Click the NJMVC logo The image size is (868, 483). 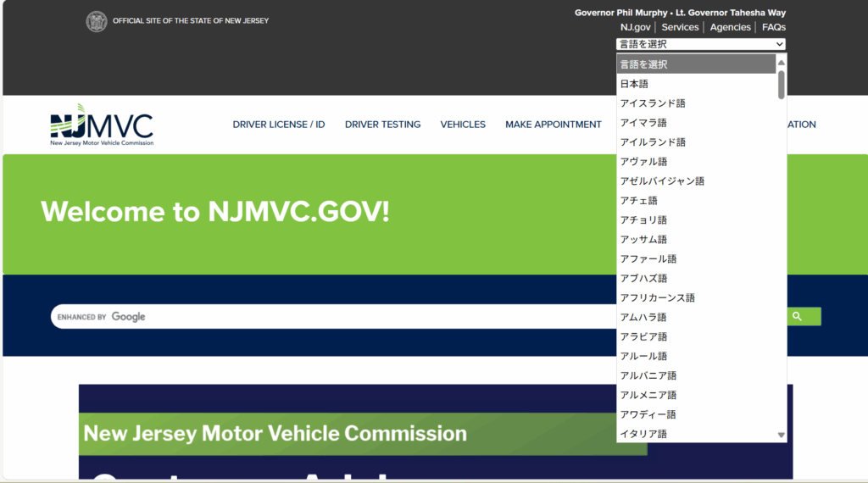tap(102, 125)
